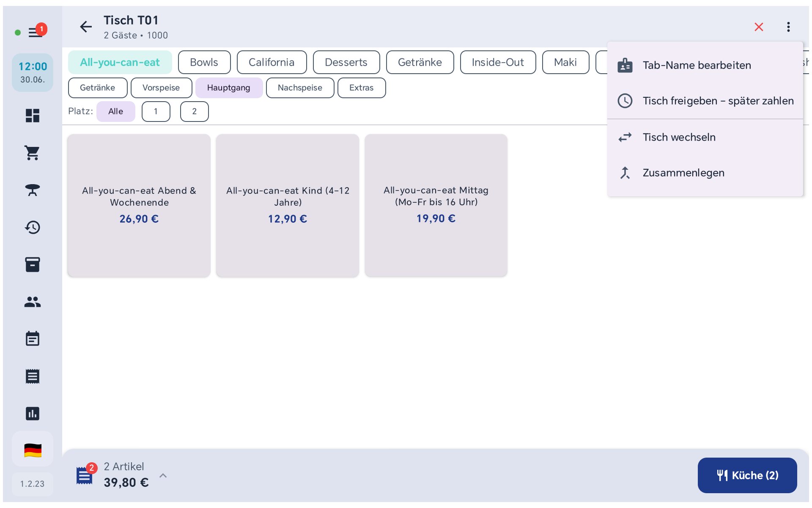Click the 2 Artikel label
Image resolution: width=812 pixels, height=508 pixels.
click(124, 467)
